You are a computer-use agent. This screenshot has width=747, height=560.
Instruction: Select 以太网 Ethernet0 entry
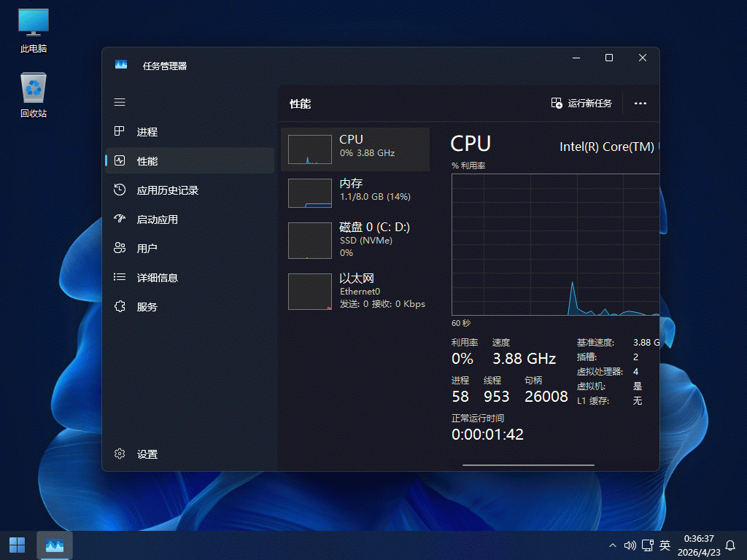click(355, 292)
